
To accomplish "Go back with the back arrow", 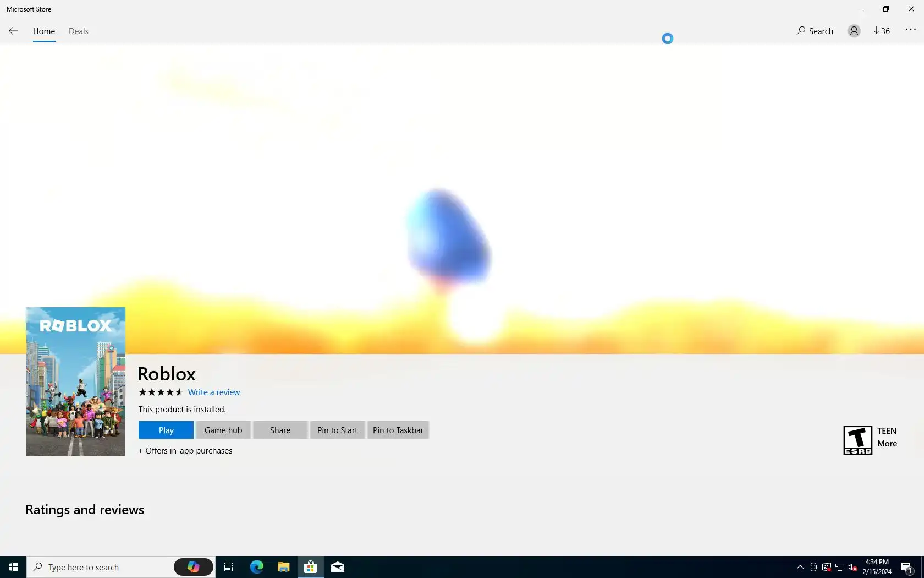I will [x=13, y=31].
